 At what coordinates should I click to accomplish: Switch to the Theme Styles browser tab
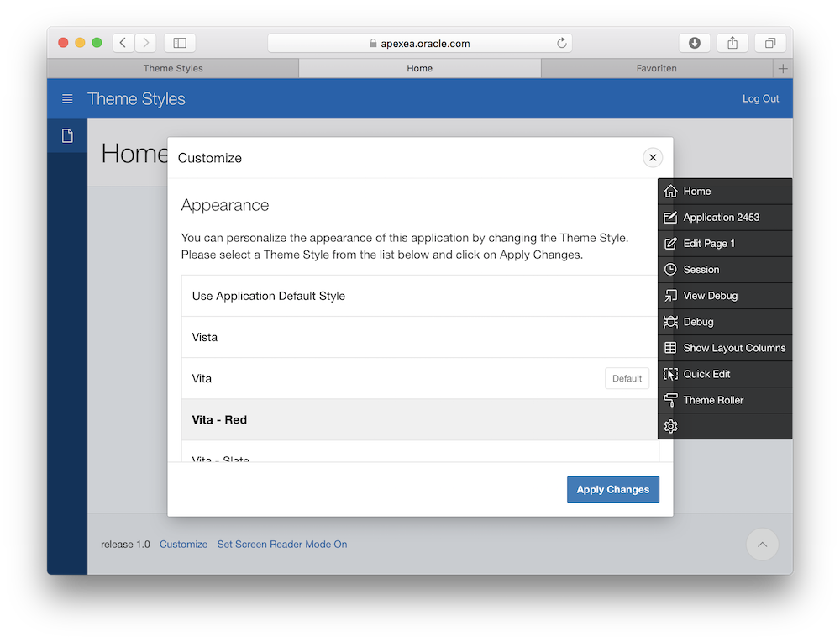[173, 69]
